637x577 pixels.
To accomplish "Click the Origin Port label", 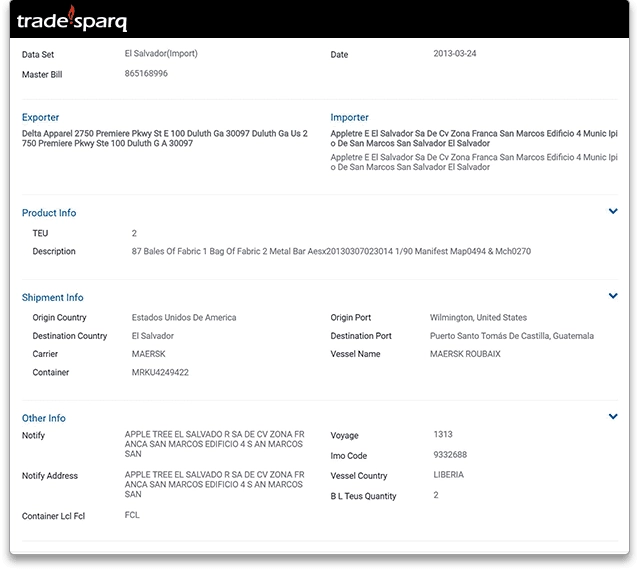I will click(x=351, y=317).
